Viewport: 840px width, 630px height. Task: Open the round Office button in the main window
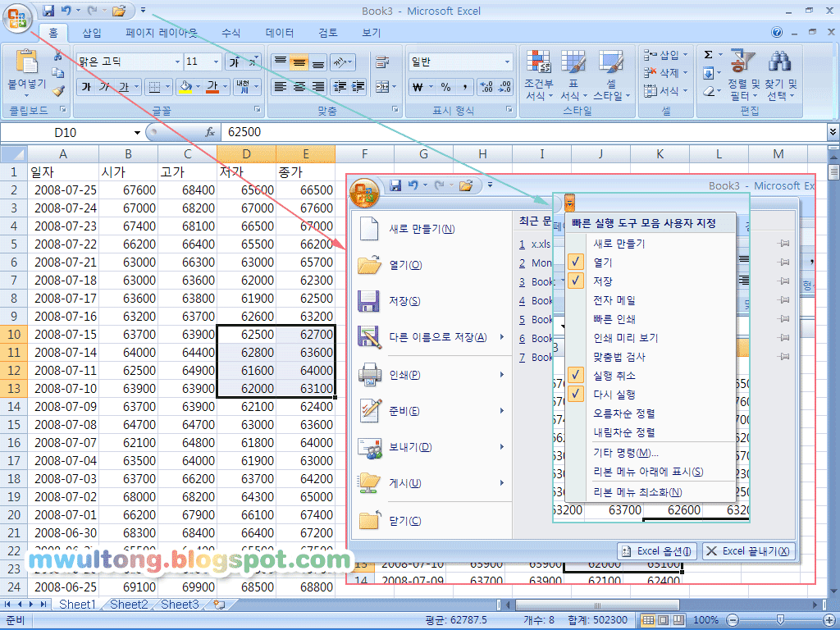point(18,19)
